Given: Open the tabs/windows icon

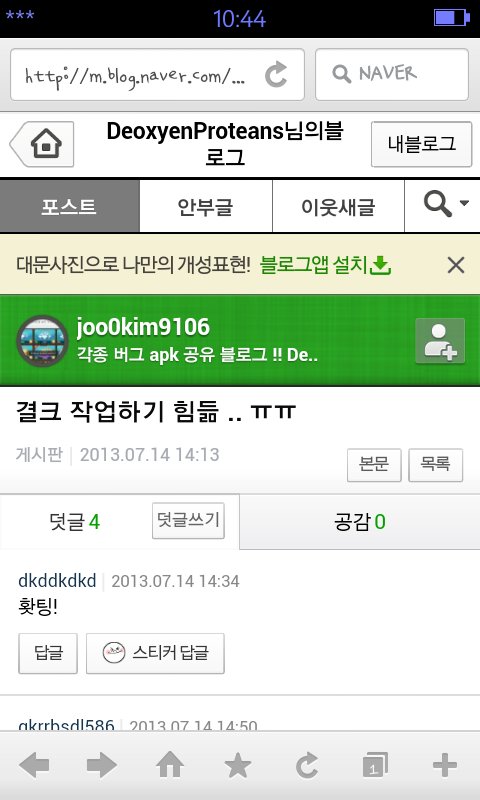Looking at the screenshot, I should click(x=375, y=765).
